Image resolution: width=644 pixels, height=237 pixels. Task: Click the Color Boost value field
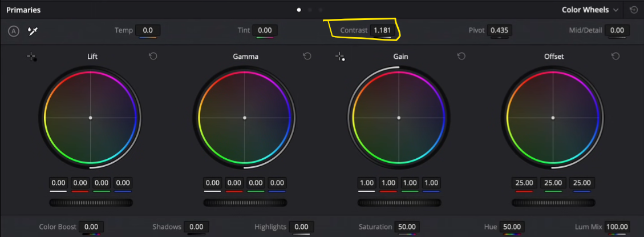click(x=91, y=227)
